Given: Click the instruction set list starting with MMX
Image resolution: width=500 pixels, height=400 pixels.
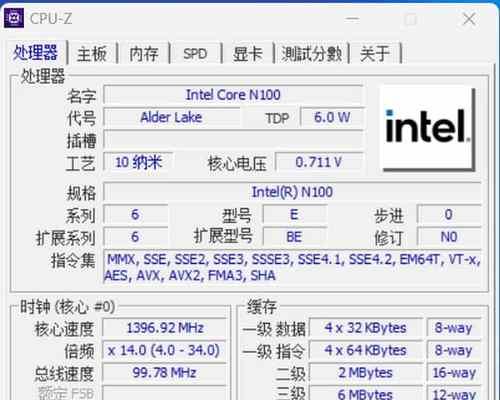Looking at the screenshot, I should tap(292, 267).
